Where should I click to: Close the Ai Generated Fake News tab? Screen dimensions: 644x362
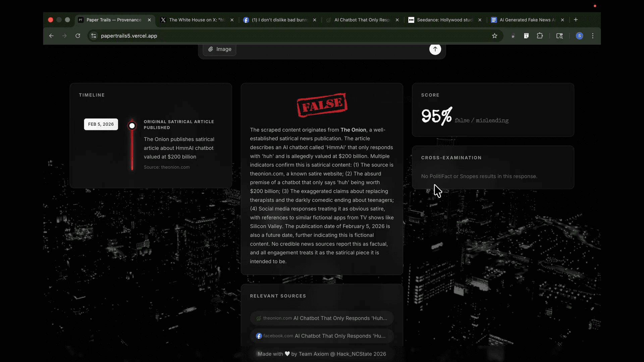point(562,20)
